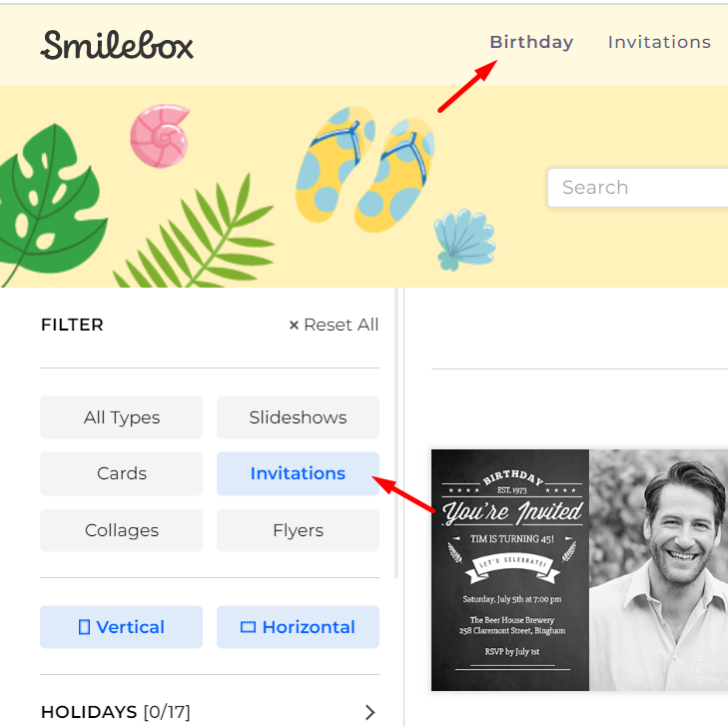Click the Smilebox logo
This screenshot has height=727, width=728.
[117, 46]
